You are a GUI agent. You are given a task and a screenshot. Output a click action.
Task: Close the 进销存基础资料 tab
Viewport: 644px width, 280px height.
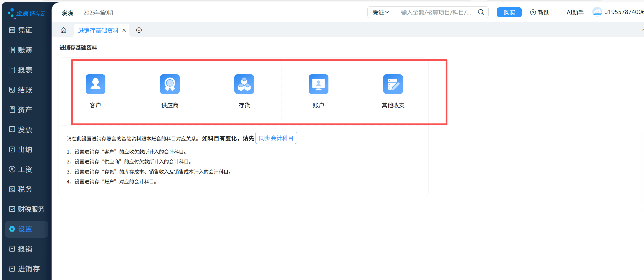click(x=124, y=31)
